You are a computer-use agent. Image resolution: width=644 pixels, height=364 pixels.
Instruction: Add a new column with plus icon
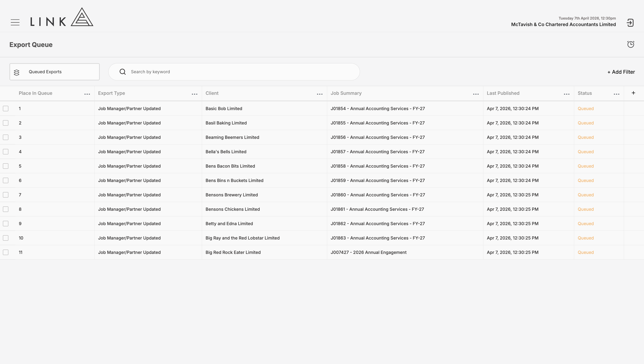pyautogui.click(x=633, y=93)
